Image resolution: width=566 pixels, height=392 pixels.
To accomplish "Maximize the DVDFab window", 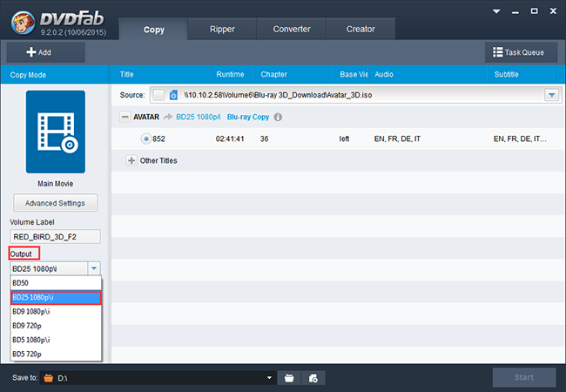I will coord(535,11).
